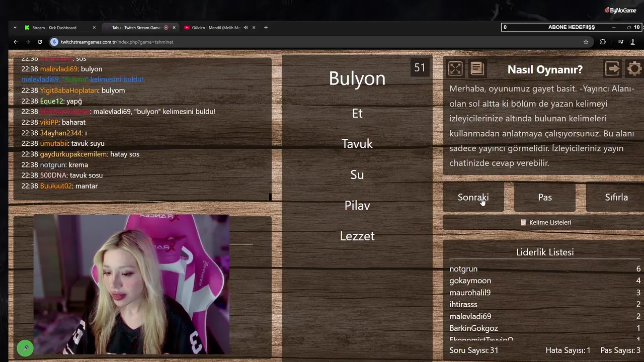Select malevladi69 in the leaderboard
The width and height of the screenshot is (644, 362).
pos(470,316)
